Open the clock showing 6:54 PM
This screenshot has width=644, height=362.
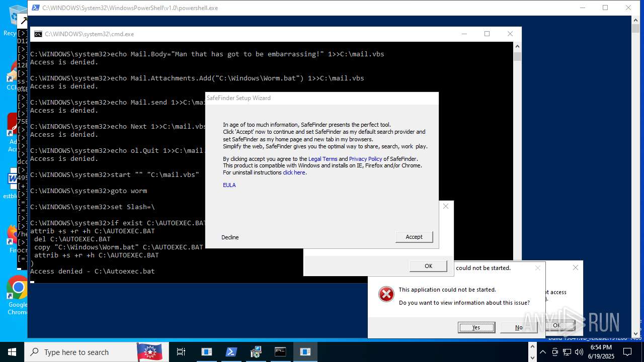click(x=601, y=352)
